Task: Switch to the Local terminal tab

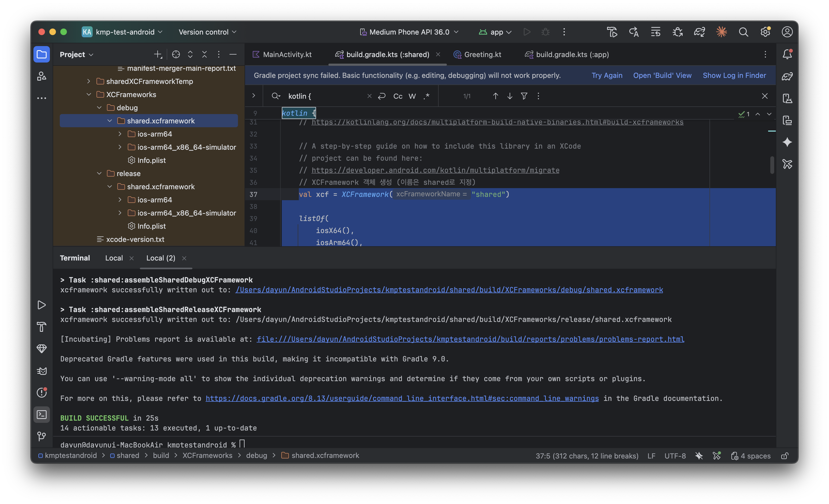Action: coord(114,258)
